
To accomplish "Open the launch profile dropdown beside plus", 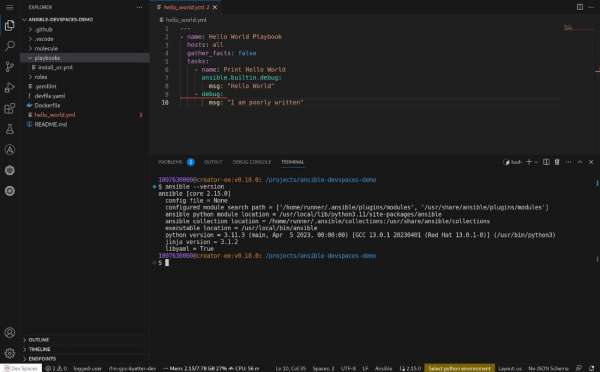I will point(536,162).
